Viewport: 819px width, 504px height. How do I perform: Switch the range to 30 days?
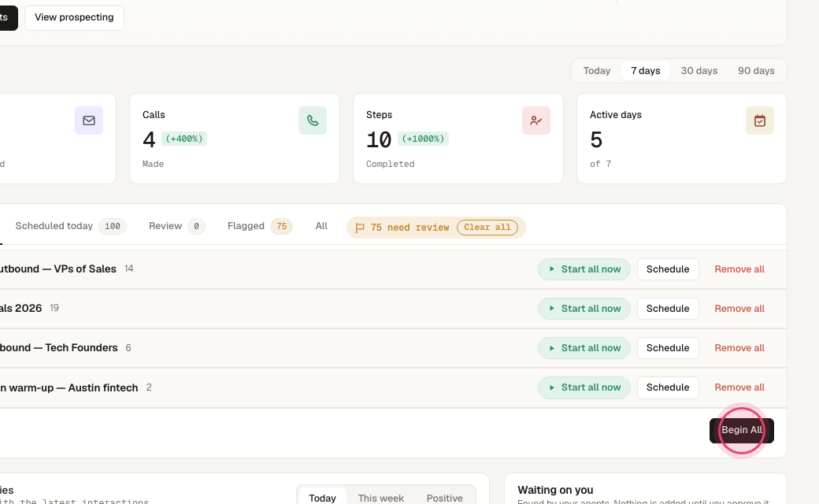(699, 71)
